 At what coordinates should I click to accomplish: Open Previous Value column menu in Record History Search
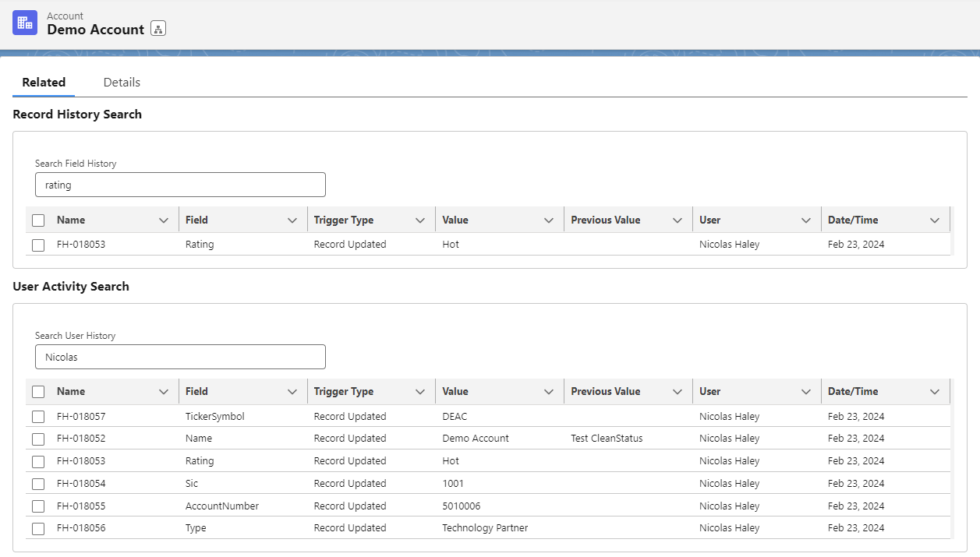(x=678, y=220)
